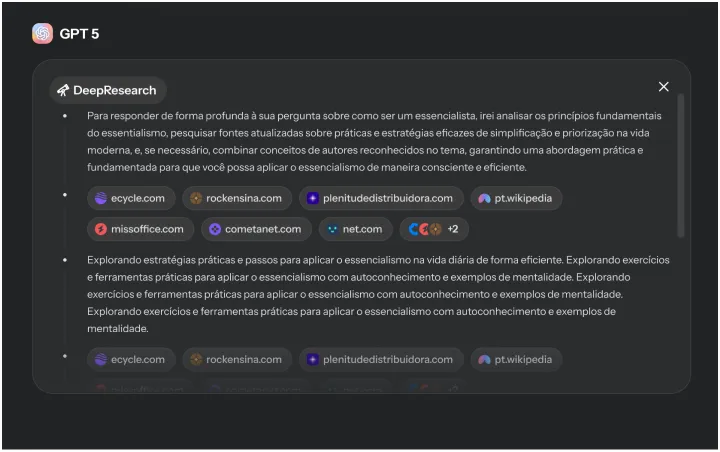Open the missoffice.com source chip
The width and height of the screenshot is (720, 452).
tap(141, 229)
